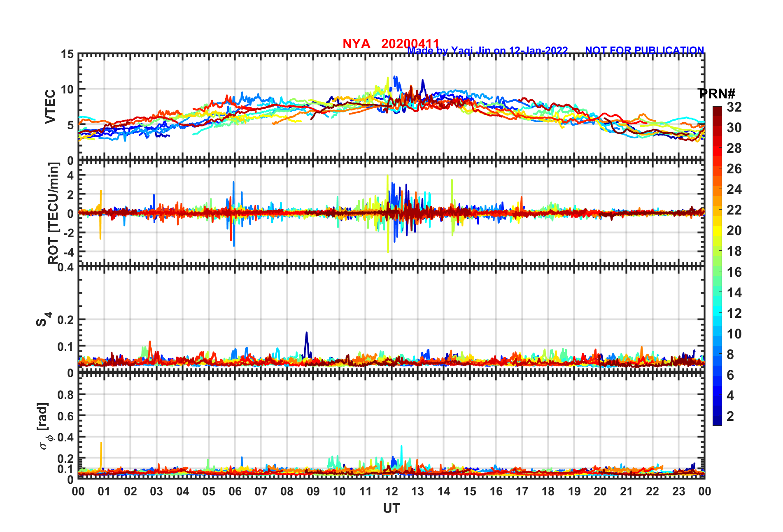Click the 'NOT FOR PUBLICATION' label

644,50
